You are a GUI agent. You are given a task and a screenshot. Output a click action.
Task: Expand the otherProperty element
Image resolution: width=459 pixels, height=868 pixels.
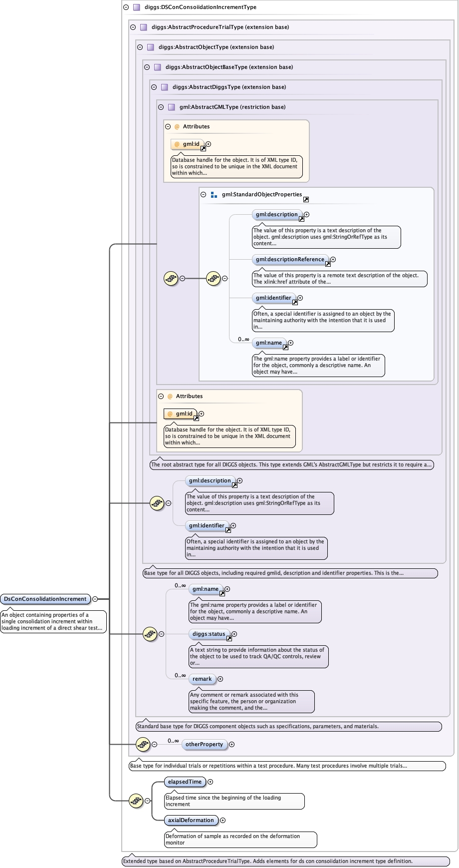(231, 744)
